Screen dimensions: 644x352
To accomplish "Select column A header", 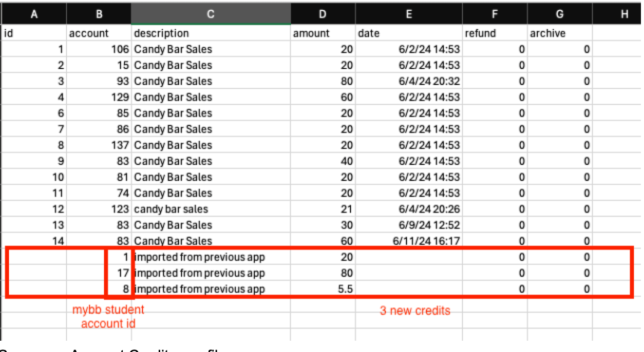I will coord(34,14).
